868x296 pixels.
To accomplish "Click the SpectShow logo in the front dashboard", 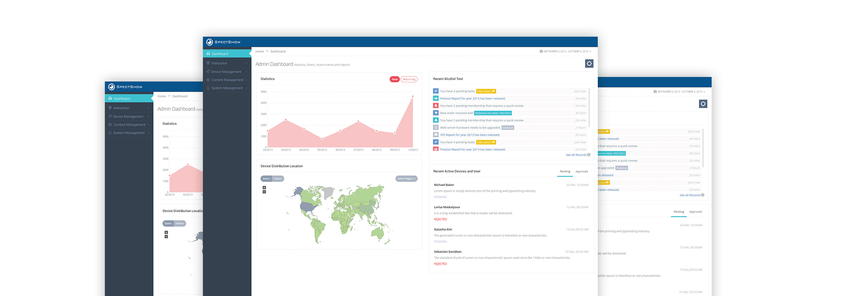I will click(x=223, y=42).
